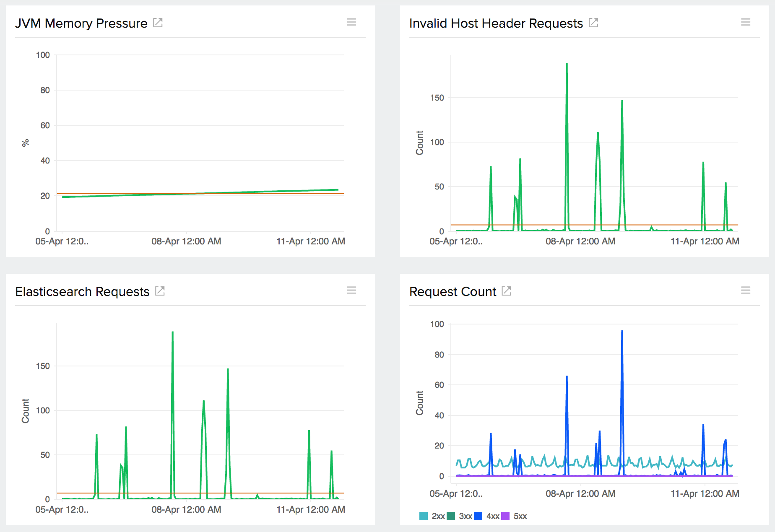This screenshot has height=532, width=775.
Task: Click the purple 5xx legend color swatch
Action: (x=505, y=516)
